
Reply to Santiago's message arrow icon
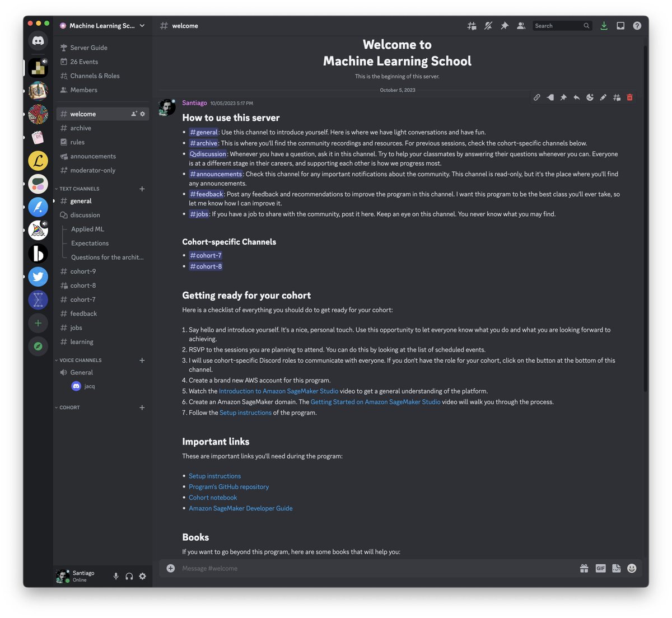point(576,97)
